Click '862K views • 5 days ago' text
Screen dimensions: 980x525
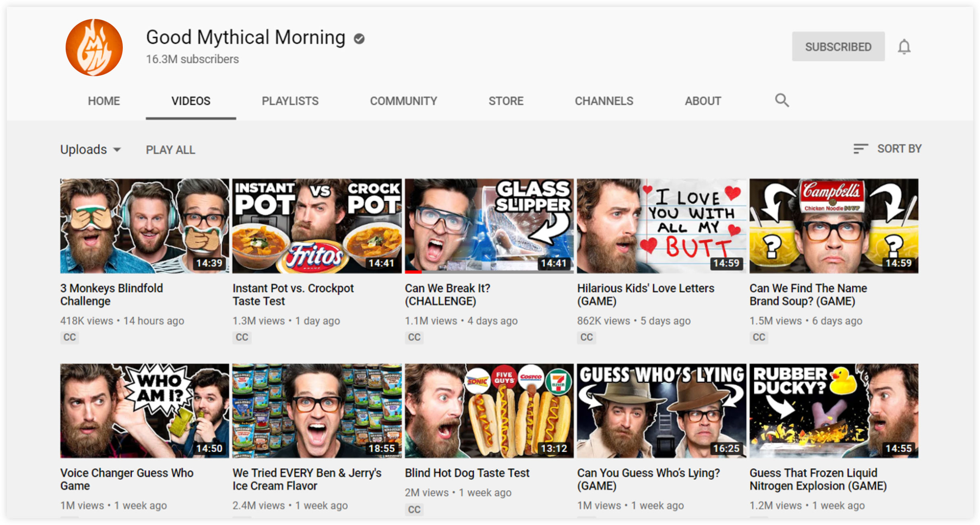[634, 321]
